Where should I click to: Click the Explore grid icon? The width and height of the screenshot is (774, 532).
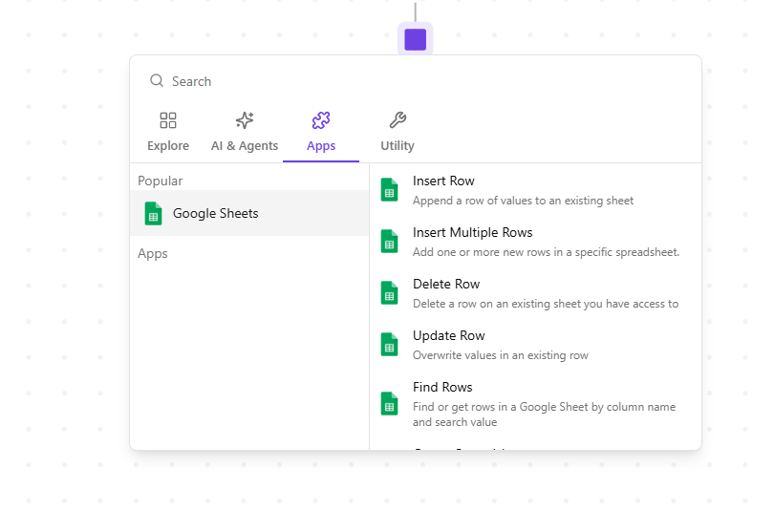point(168,120)
